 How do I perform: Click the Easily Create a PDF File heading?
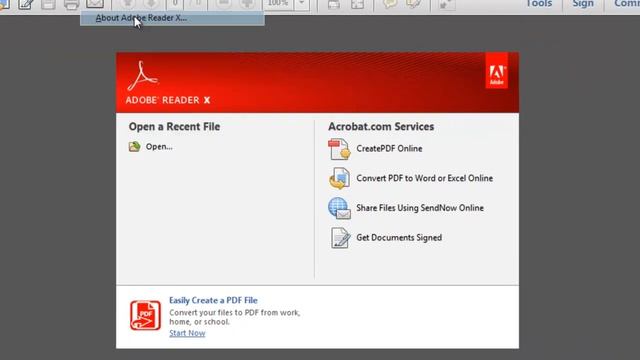point(213,300)
